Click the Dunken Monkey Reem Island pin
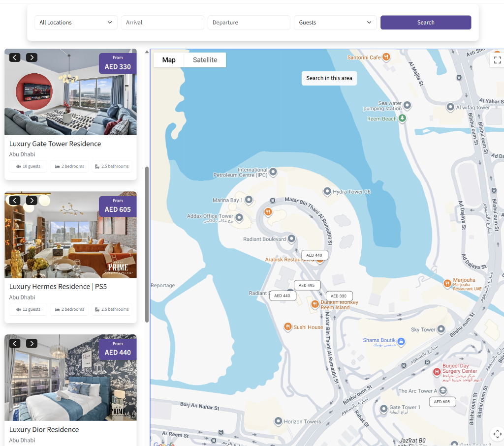 point(315,304)
